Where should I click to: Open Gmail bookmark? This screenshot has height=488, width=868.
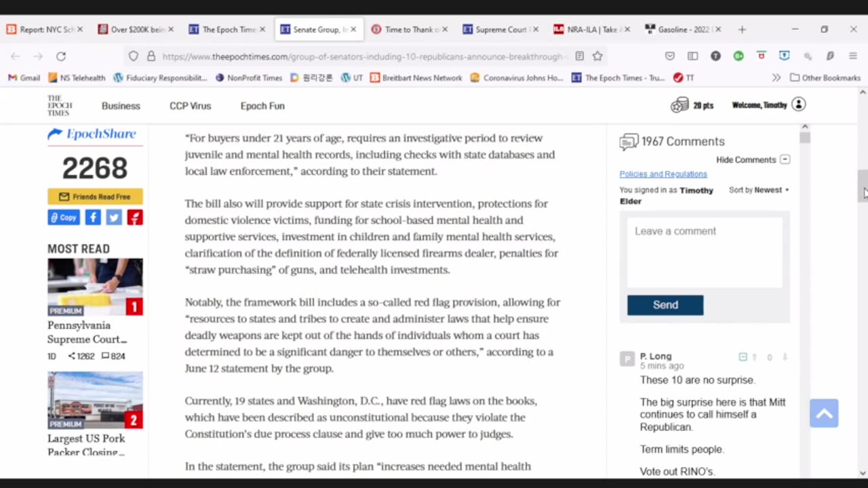(x=24, y=78)
